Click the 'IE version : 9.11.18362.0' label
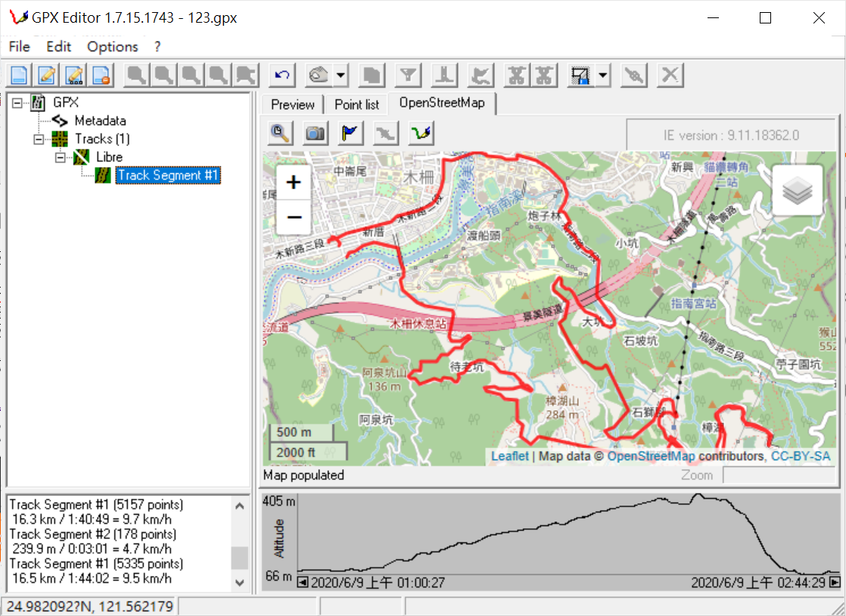Screen dimensions: 846x616 point(731,135)
